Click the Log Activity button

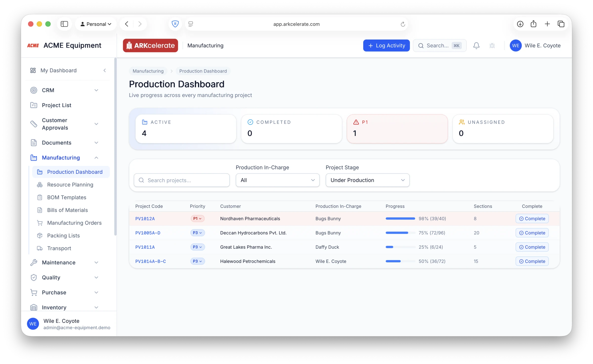pos(386,45)
